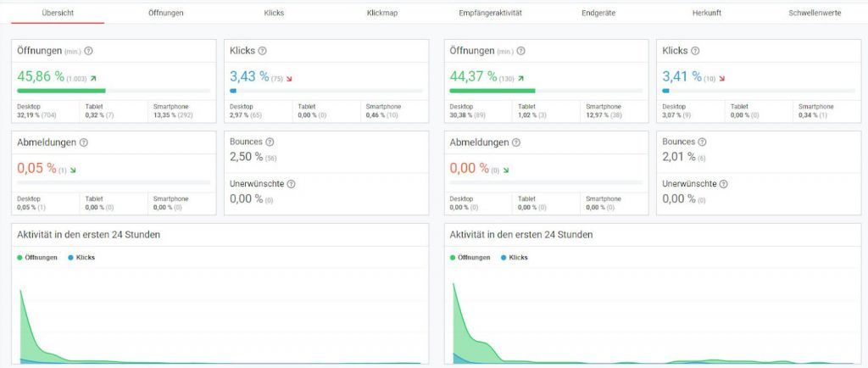Screen dimensions: 868x368
Task: Select the 3,41 % click rate value
Action: pyautogui.click(x=682, y=76)
